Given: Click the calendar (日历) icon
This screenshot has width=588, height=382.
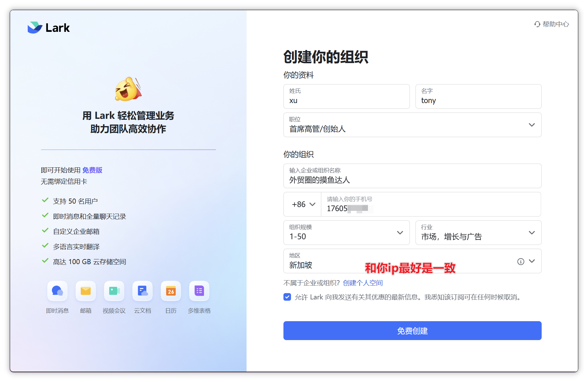Looking at the screenshot, I should pyautogui.click(x=171, y=291).
